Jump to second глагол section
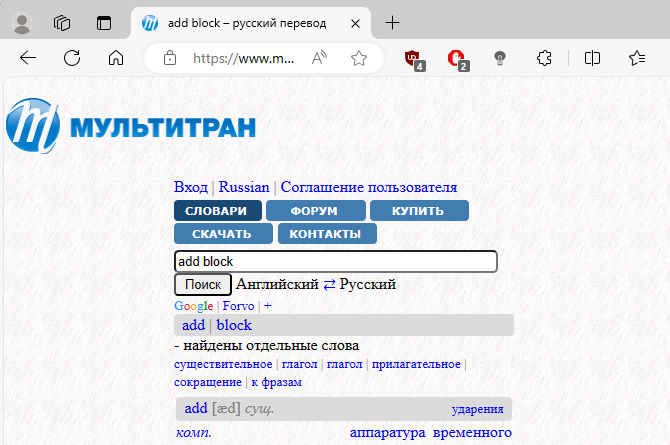 344,364
